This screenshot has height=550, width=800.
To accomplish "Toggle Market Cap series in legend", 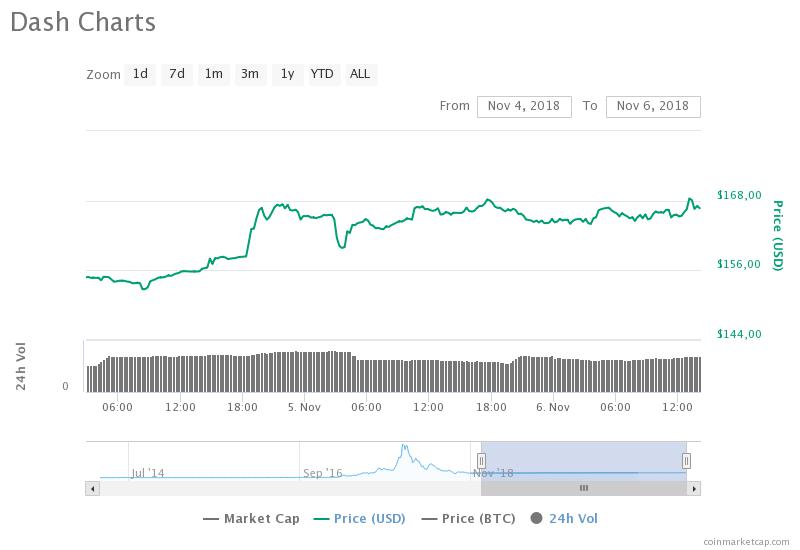I will tap(251, 519).
